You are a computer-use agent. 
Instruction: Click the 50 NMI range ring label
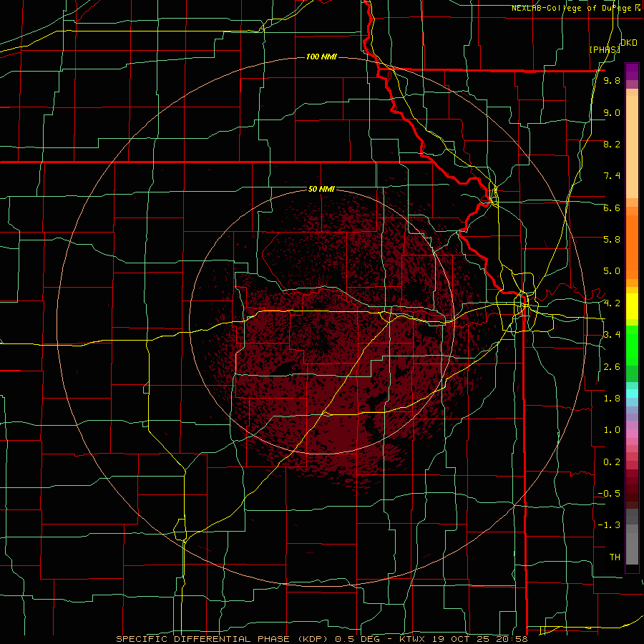click(321, 189)
